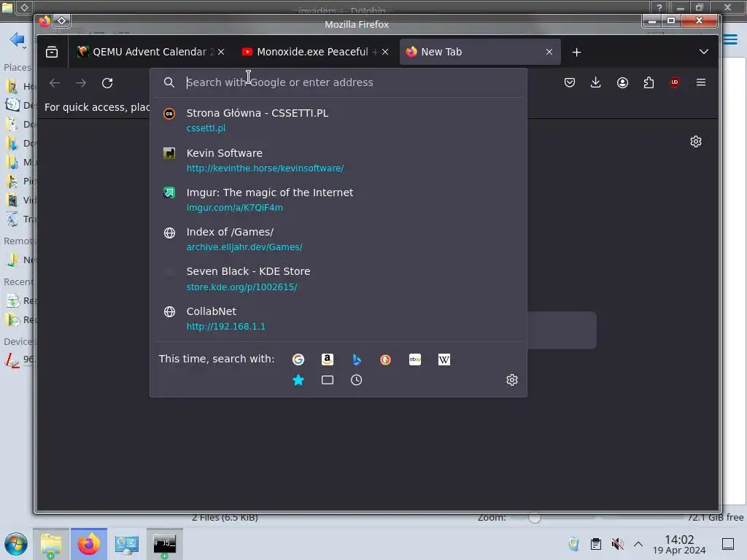Toggle the Firefox window pin diamond button
The width and height of the screenshot is (747, 560).
click(x=61, y=21)
